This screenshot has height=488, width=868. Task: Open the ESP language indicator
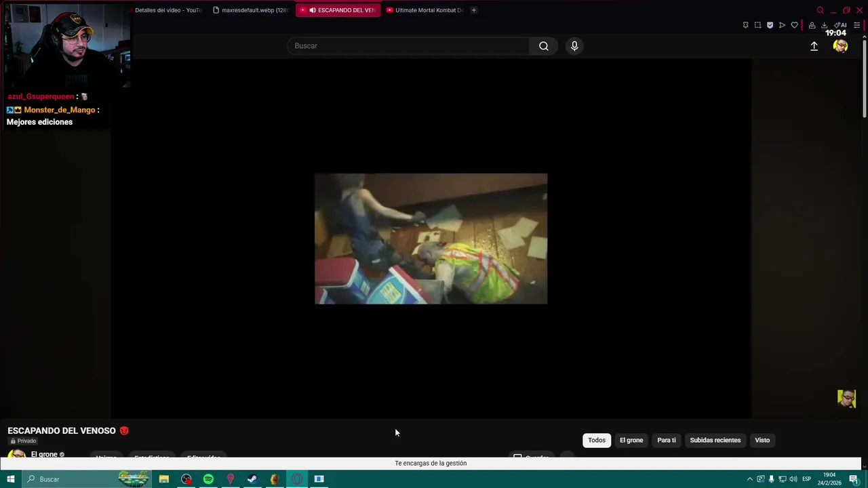click(x=806, y=479)
